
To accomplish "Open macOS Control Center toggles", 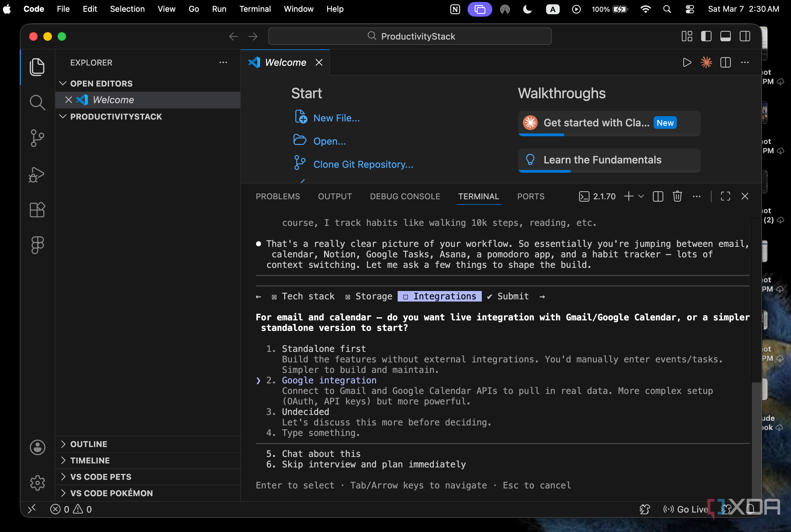I will pos(690,9).
